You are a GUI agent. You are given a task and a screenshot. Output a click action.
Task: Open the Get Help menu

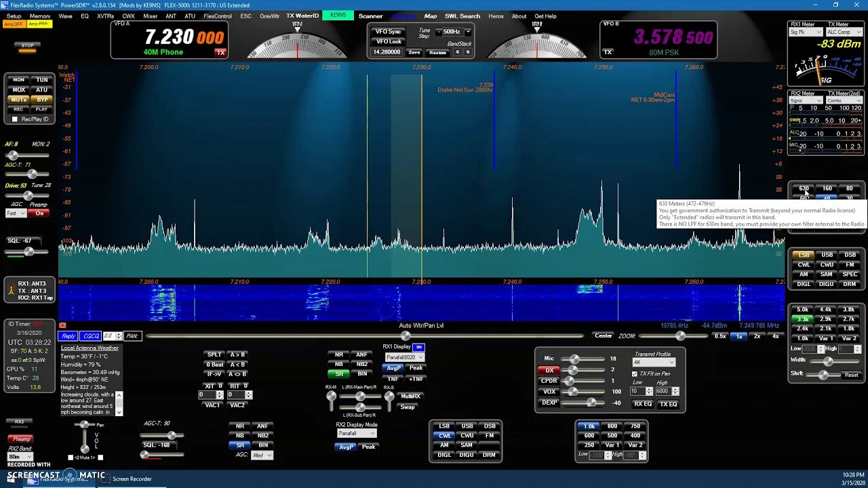pos(545,16)
